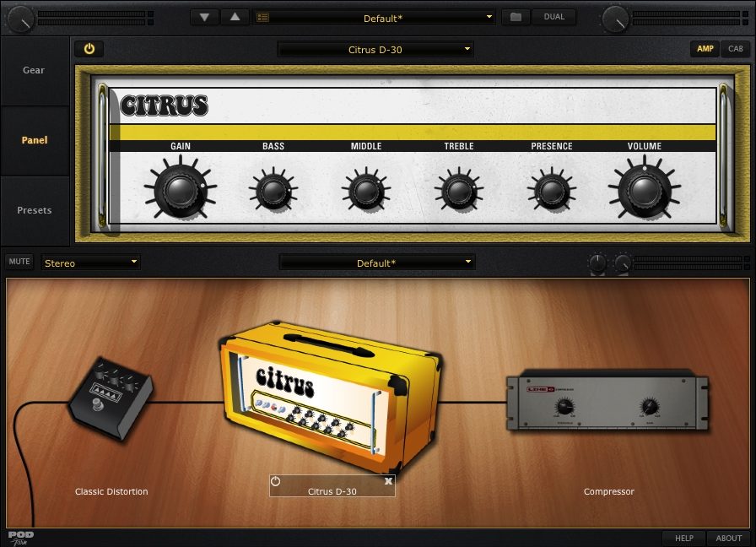
Task: Switch to the CAB view
Action: tap(735, 49)
